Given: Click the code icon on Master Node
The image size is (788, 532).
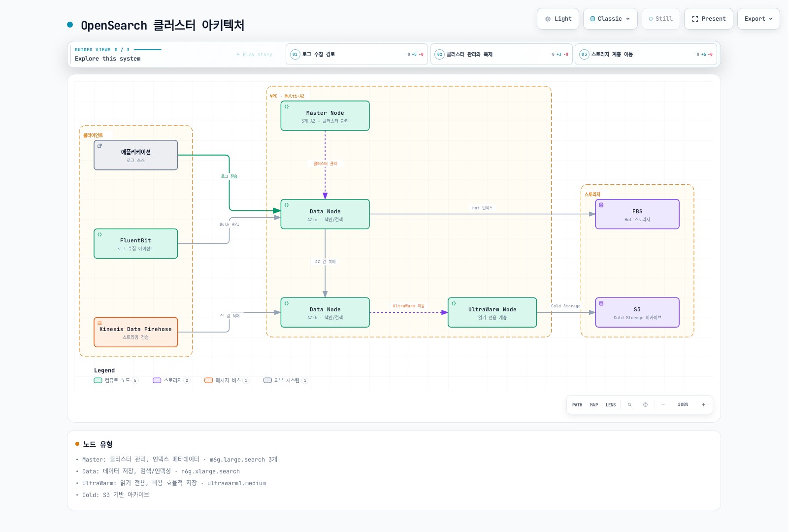Looking at the screenshot, I should [287, 106].
